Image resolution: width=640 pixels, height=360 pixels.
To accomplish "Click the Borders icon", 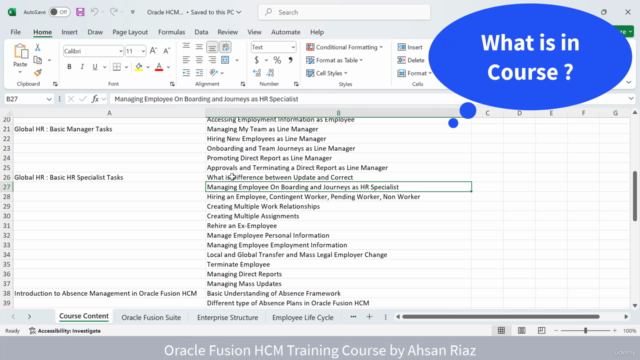I will click(117, 67).
